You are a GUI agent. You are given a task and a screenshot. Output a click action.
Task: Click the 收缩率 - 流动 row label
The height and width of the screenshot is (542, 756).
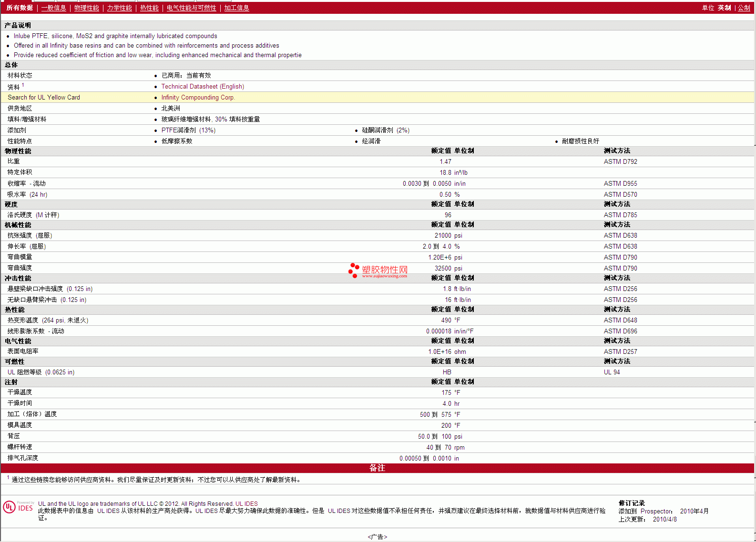(x=27, y=184)
